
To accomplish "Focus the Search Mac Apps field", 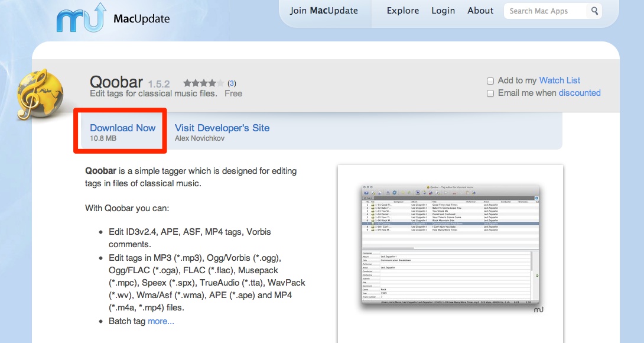I will click(547, 11).
